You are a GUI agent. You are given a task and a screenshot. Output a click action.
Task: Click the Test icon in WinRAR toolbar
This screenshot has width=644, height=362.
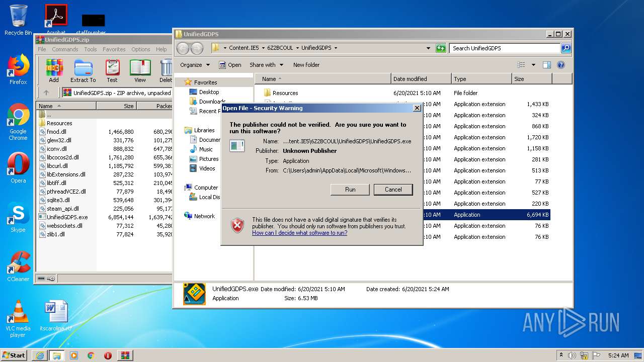click(112, 70)
